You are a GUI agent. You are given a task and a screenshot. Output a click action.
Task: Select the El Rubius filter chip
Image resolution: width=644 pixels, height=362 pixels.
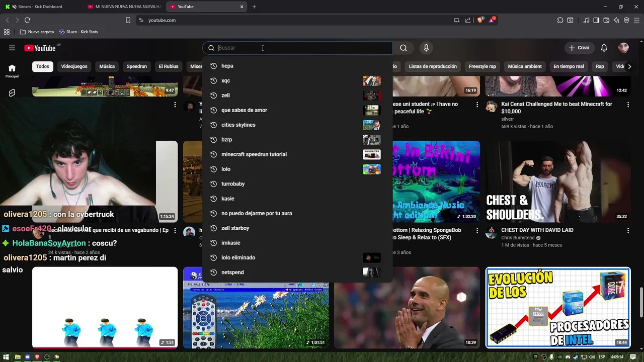(169, 66)
